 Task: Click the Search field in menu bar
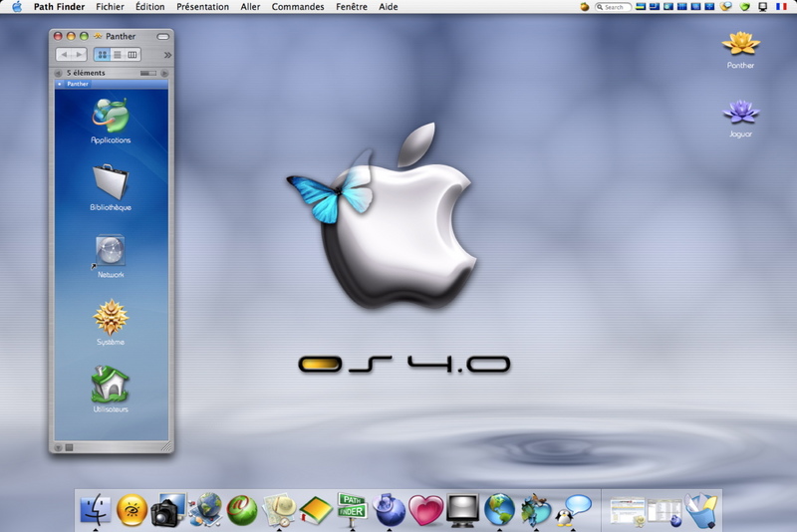(x=613, y=7)
